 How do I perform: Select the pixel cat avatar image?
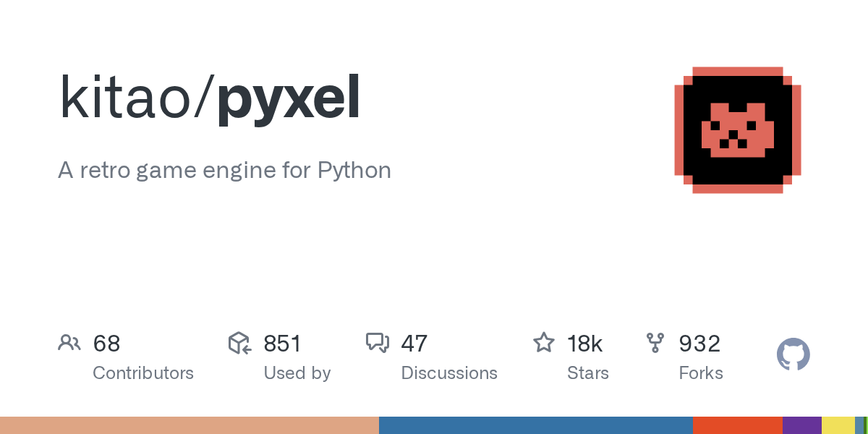(x=738, y=130)
